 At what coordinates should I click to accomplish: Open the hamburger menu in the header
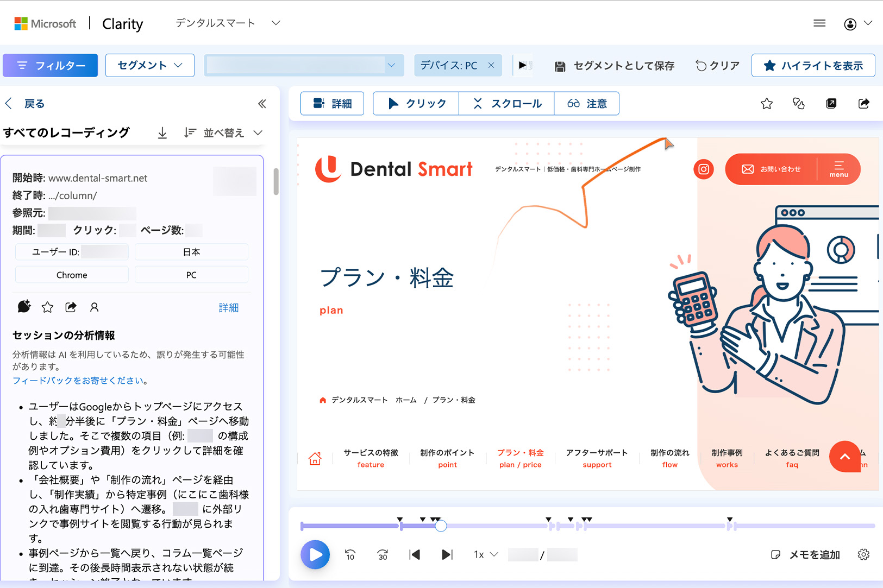[x=819, y=23]
